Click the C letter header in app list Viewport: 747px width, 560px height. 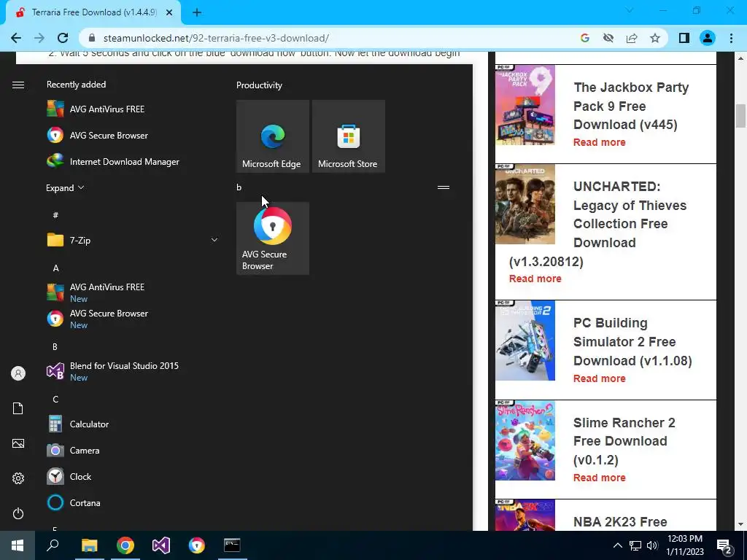point(55,399)
